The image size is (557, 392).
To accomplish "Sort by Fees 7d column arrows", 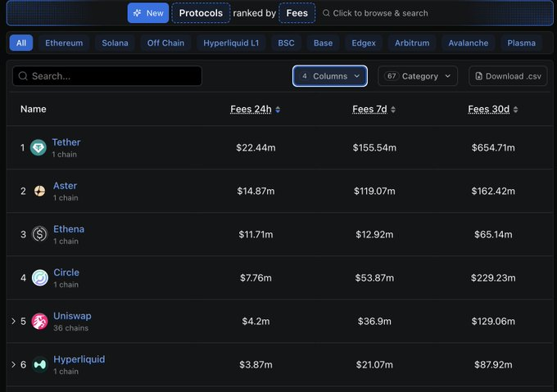I will click(x=393, y=110).
